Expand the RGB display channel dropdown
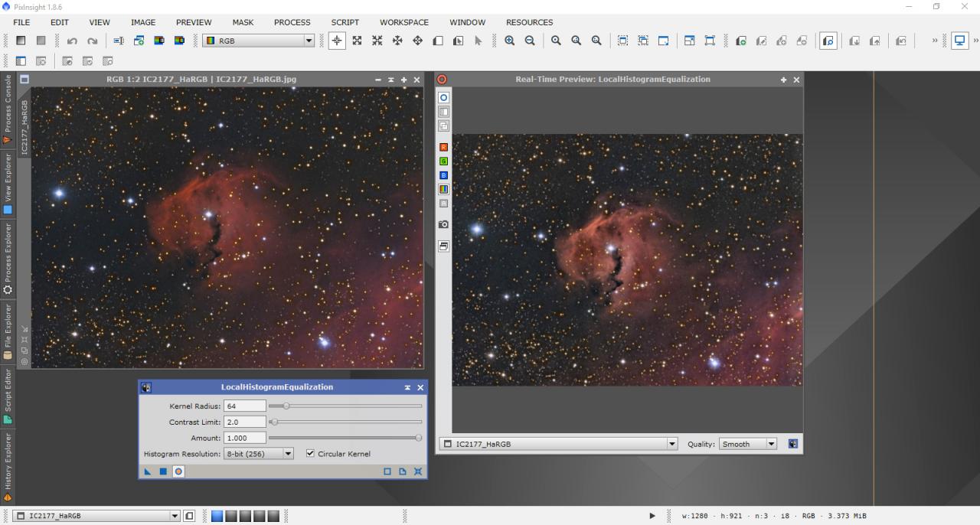This screenshot has width=980, height=525. (x=309, y=41)
